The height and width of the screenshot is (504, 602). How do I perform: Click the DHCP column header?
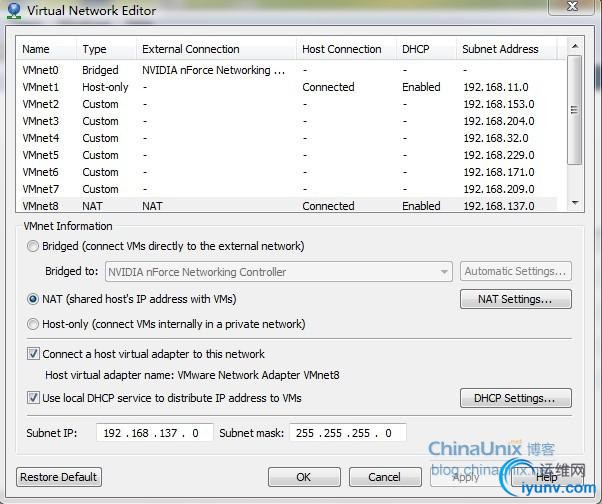[426, 49]
